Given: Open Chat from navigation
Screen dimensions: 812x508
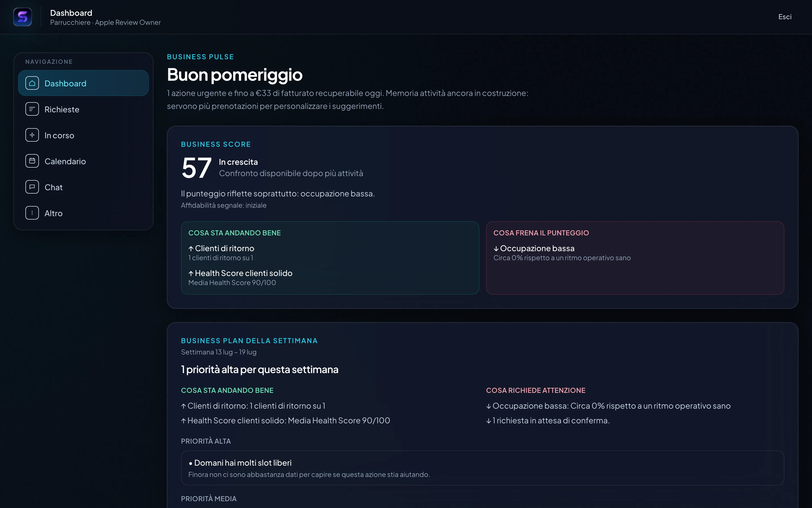Looking at the screenshot, I should point(83,187).
